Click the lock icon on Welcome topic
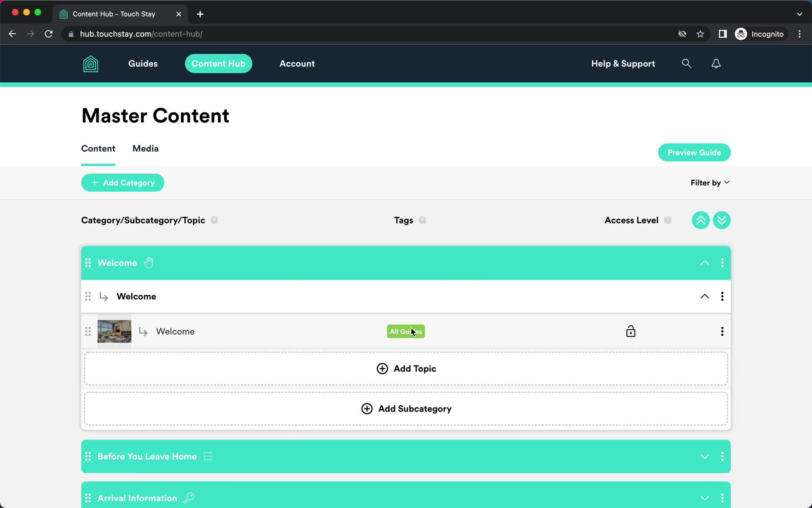812x508 pixels. tap(631, 331)
